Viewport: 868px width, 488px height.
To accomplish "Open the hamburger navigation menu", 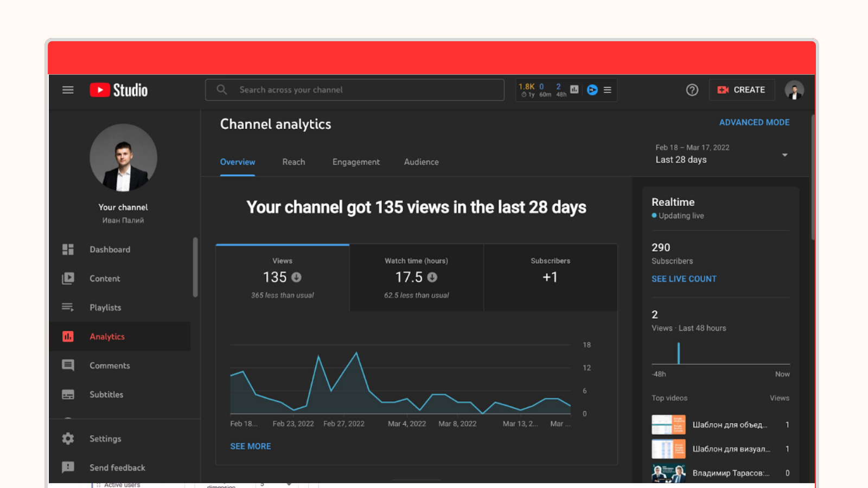I will [68, 89].
